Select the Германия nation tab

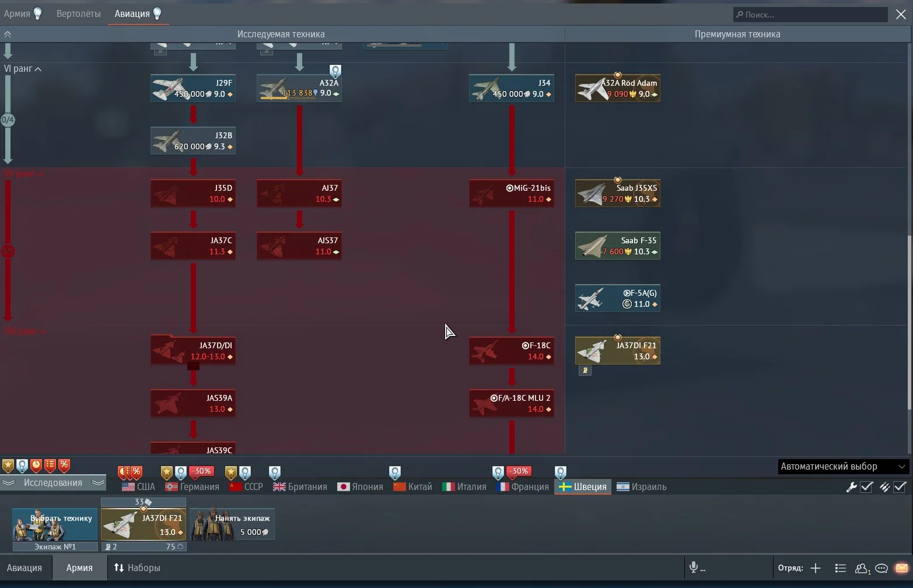[192, 487]
